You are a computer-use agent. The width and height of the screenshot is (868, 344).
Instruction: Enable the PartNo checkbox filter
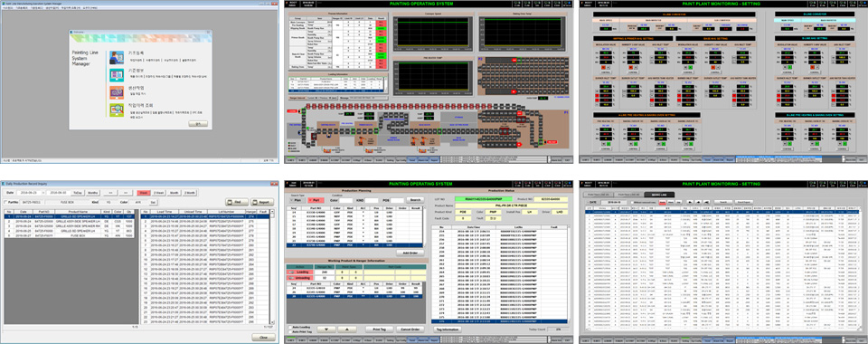point(5,202)
